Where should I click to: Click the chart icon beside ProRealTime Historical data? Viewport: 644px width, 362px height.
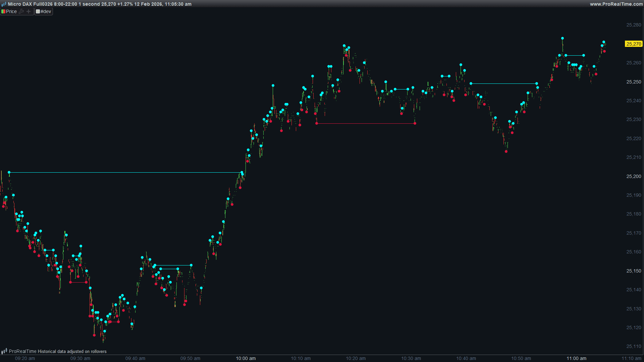[x=4, y=351]
